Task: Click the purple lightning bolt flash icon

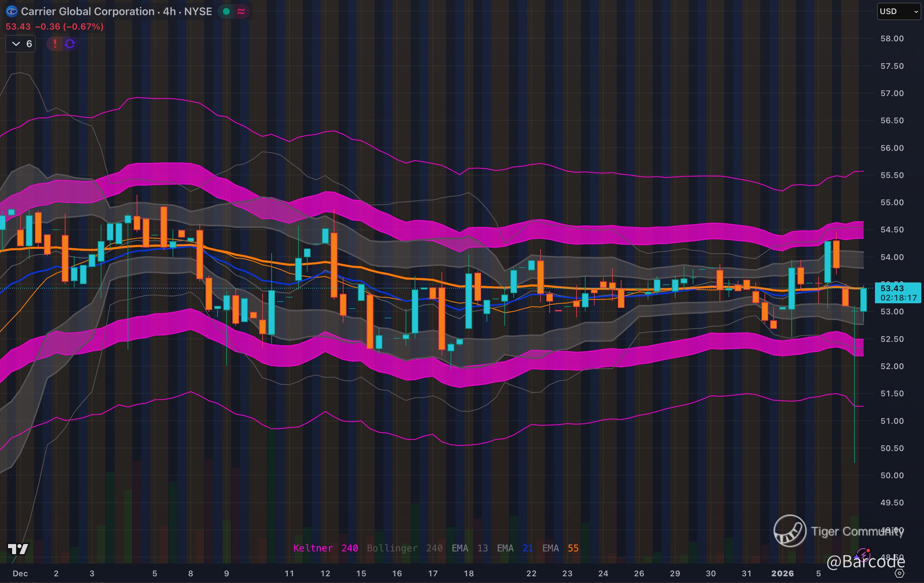Action: tap(863, 555)
